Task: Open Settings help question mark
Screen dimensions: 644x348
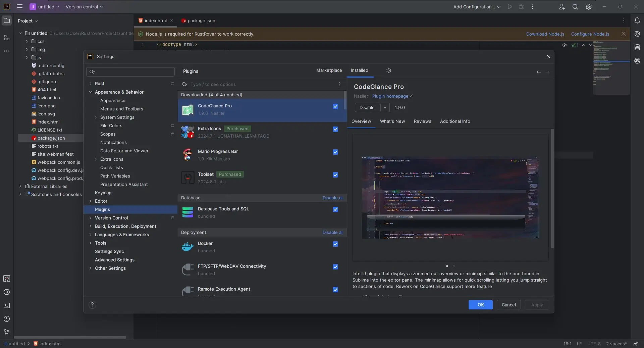Action: click(x=92, y=305)
